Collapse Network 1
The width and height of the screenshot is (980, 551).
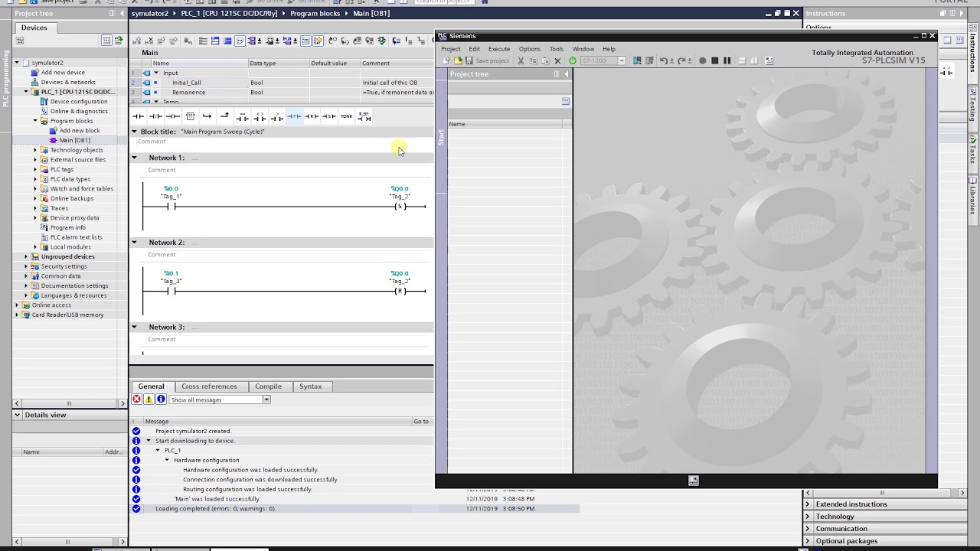(134, 158)
